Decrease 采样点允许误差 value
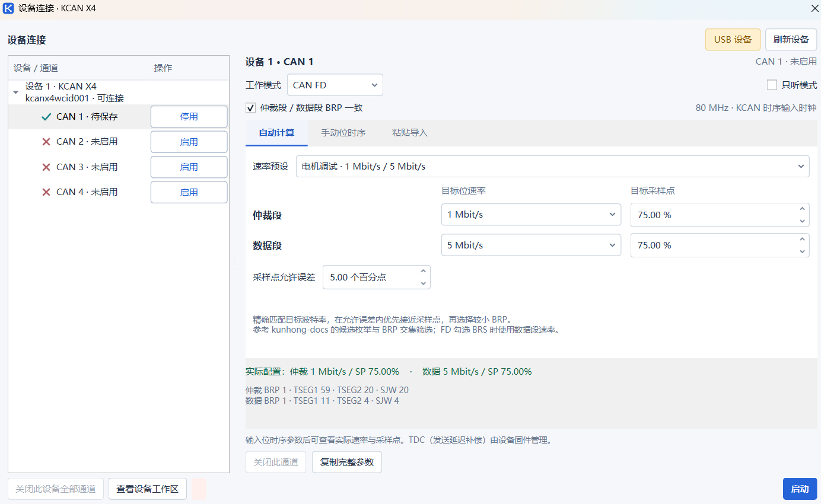 click(424, 283)
